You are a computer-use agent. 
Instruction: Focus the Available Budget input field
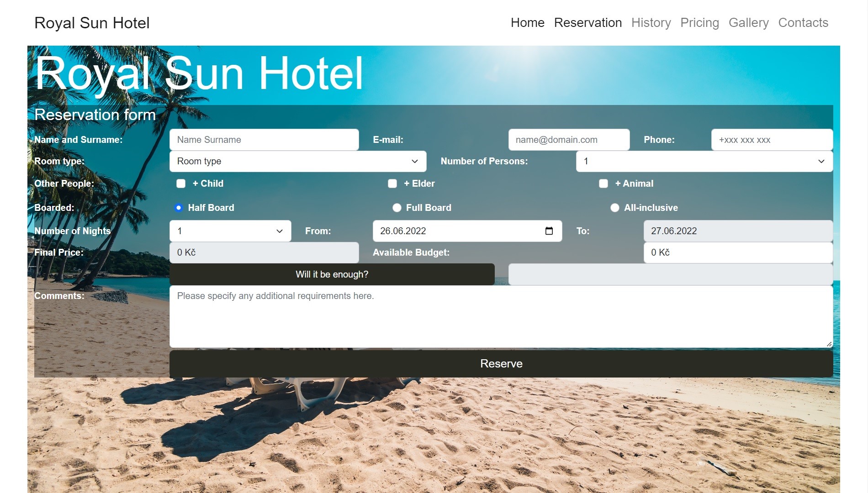738,252
